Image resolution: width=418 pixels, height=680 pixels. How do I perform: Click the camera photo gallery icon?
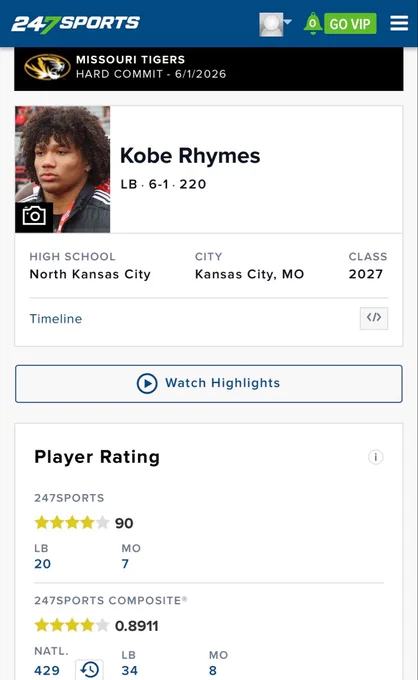[x=34, y=217]
